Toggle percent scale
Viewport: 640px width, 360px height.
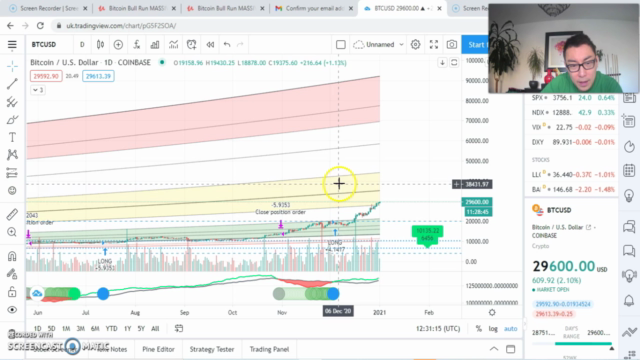pos(478,329)
